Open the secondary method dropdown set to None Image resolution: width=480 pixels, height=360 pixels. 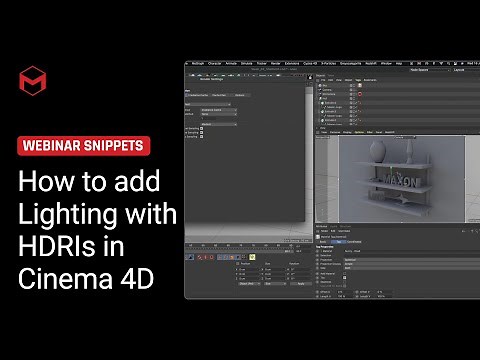click(x=219, y=114)
